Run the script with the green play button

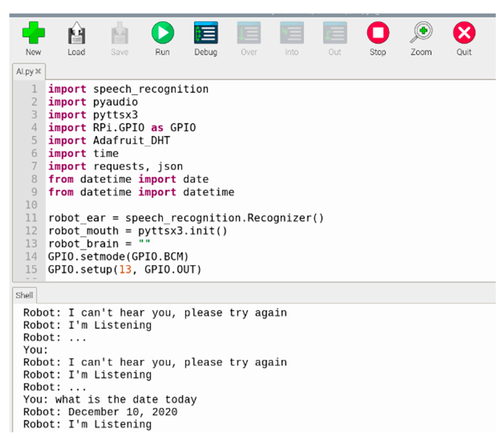pos(162,33)
